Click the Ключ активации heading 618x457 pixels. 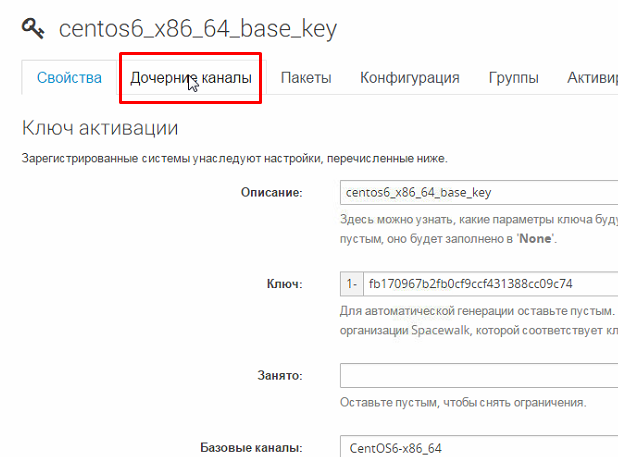pos(100,127)
